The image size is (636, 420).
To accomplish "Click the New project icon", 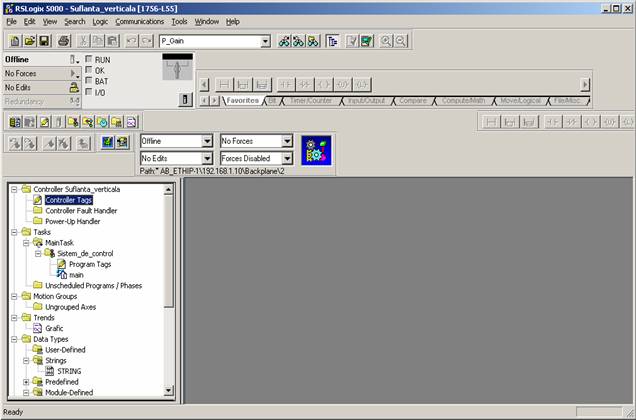I will 15,41.
